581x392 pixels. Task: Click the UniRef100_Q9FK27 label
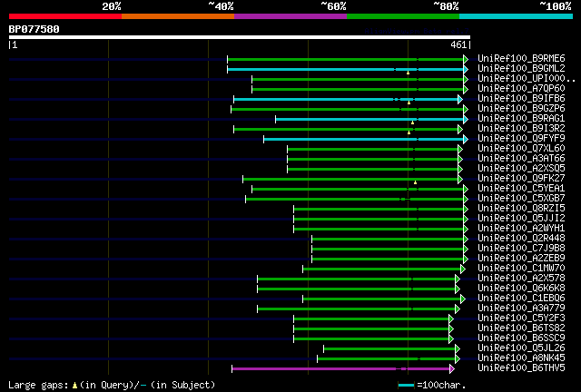(x=521, y=179)
